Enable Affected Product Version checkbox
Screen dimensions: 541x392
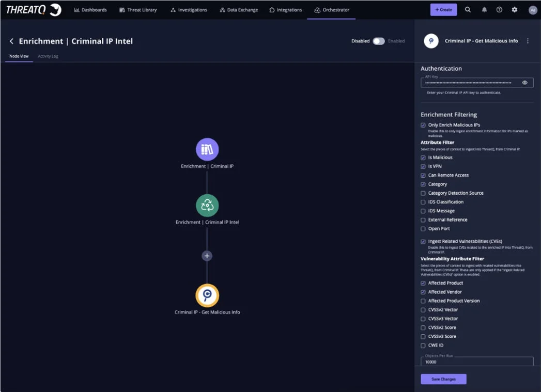point(423,301)
